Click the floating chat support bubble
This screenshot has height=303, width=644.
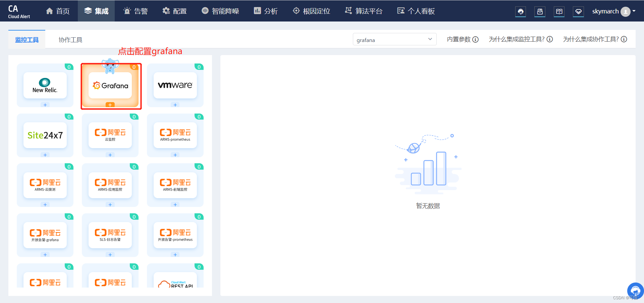pyautogui.click(x=635, y=291)
